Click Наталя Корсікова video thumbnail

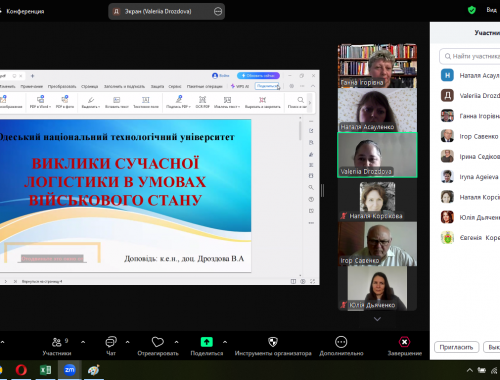click(x=377, y=200)
